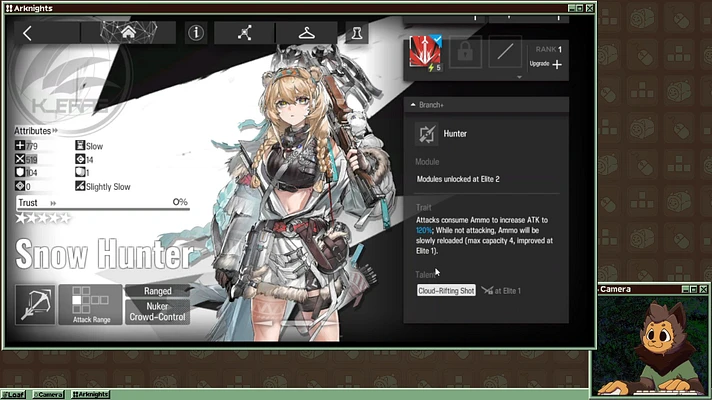
Task: Click the blue 120% ATK value
Action: coord(425,230)
